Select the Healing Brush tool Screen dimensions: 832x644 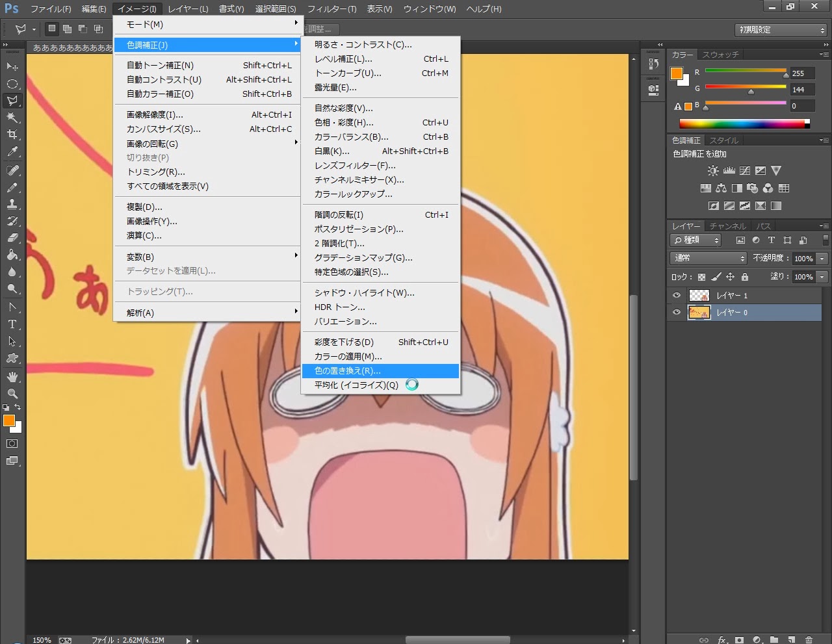click(12, 170)
